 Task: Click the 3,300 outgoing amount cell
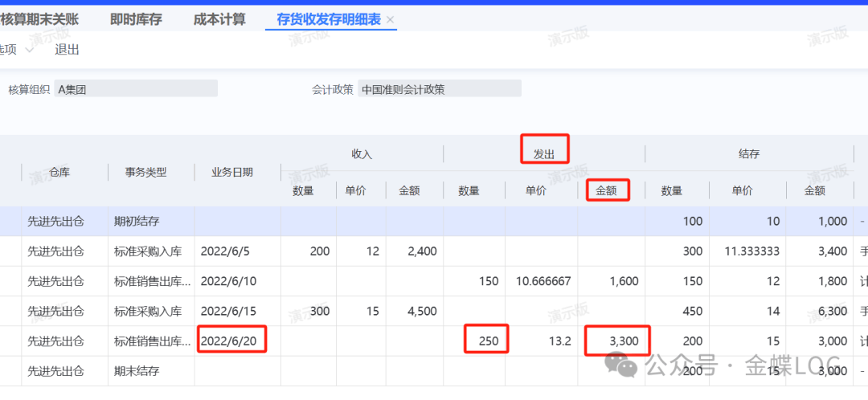point(616,341)
